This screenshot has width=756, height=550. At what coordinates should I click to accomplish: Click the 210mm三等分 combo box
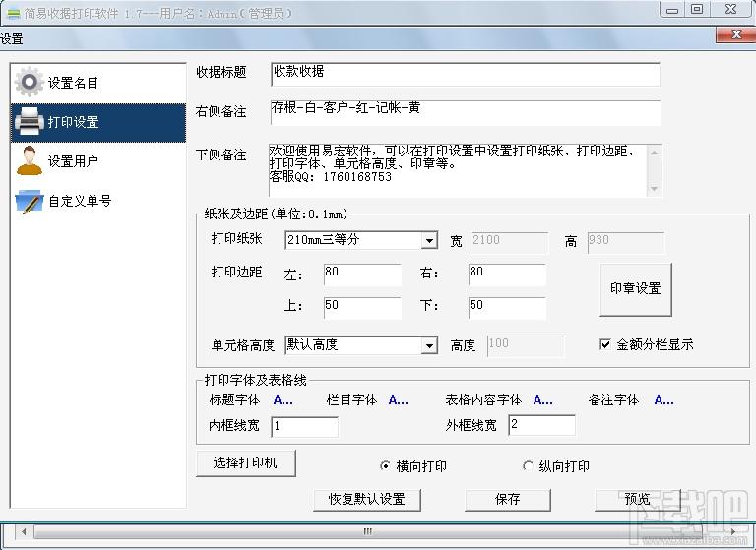point(361,240)
